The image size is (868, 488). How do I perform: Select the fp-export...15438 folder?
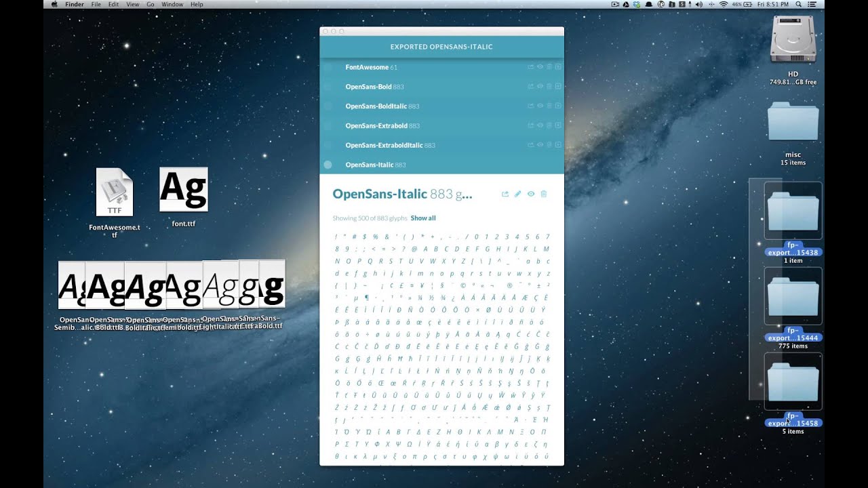(793, 222)
